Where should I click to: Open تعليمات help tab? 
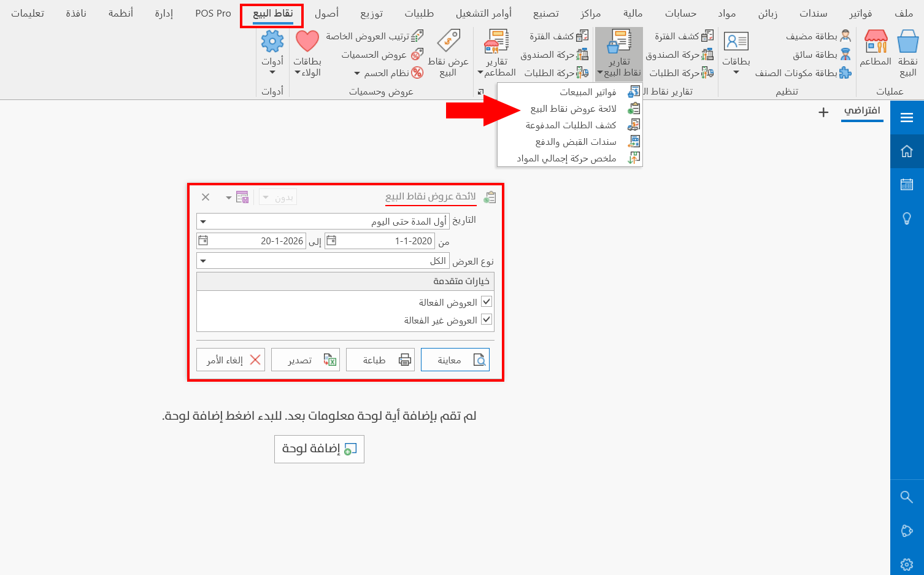28,13
